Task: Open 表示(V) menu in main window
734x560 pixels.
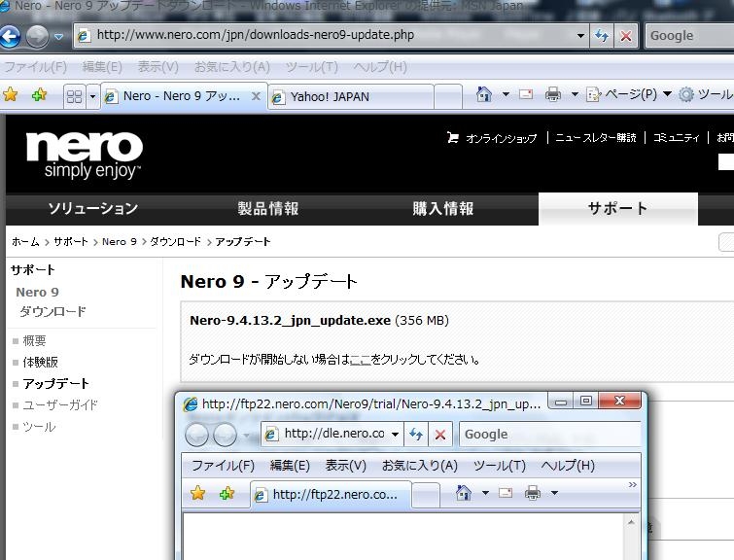Action: [x=158, y=66]
